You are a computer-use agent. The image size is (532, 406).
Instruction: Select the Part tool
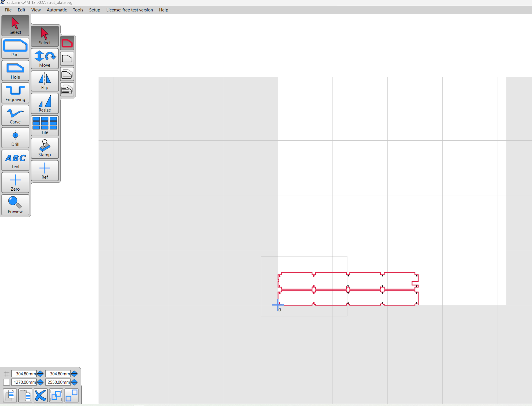tap(15, 48)
